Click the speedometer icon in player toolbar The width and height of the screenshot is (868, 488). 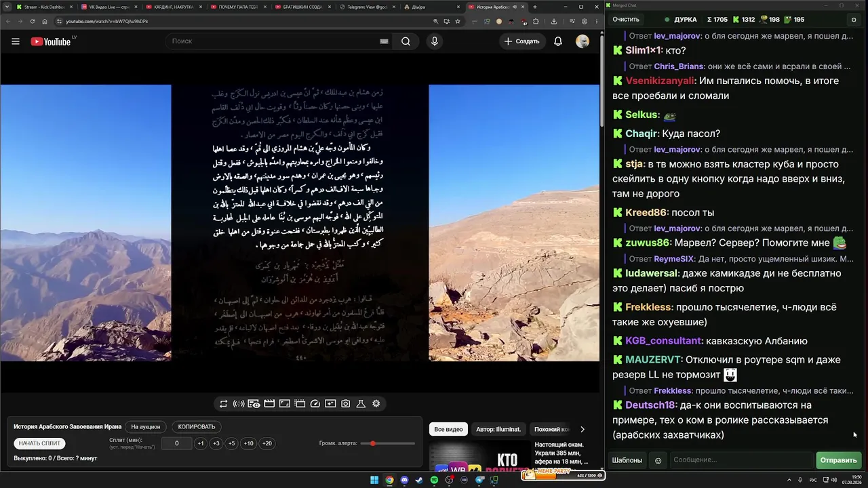315,404
